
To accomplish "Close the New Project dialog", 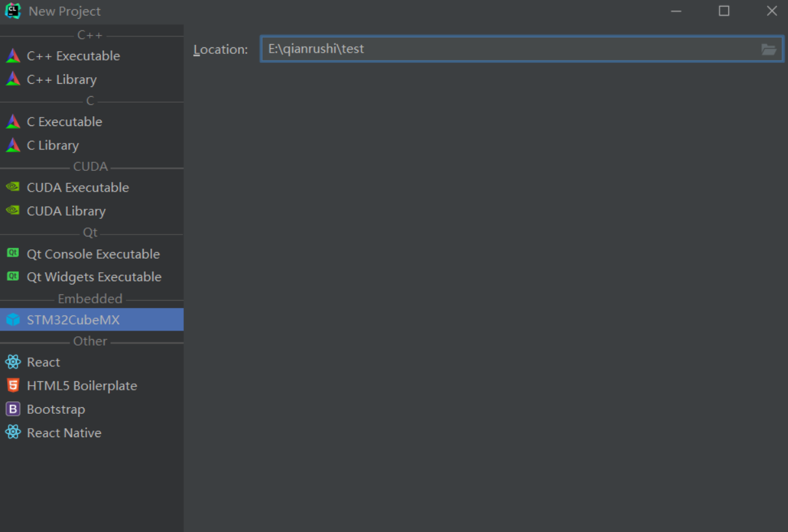I will 772,11.
